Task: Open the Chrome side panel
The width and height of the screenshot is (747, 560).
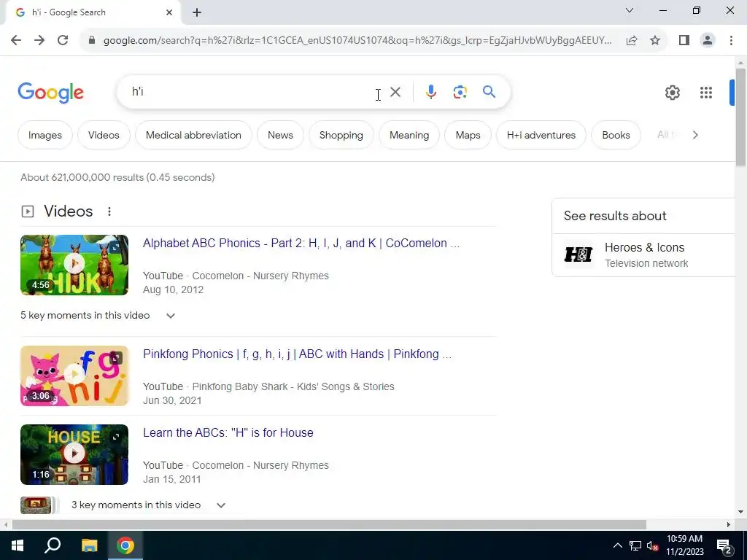Action: [684, 41]
